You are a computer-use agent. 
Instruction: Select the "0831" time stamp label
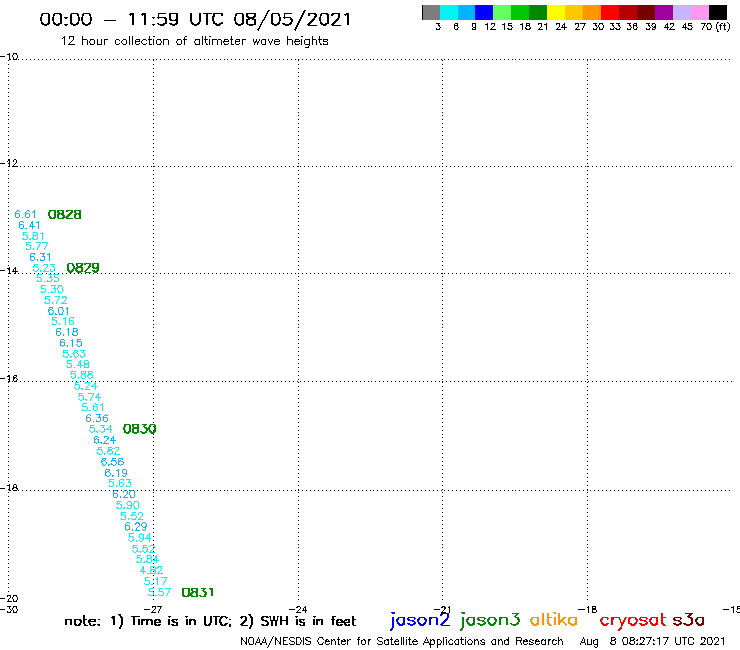click(198, 592)
